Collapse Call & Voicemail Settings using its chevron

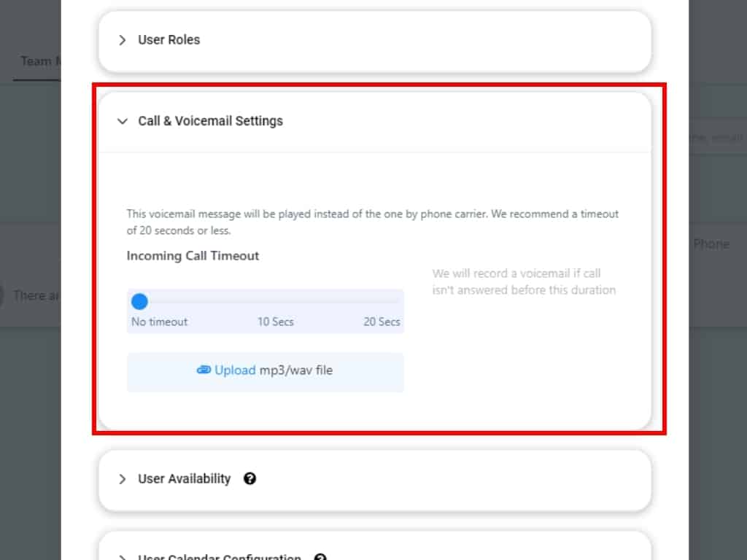(x=123, y=122)
